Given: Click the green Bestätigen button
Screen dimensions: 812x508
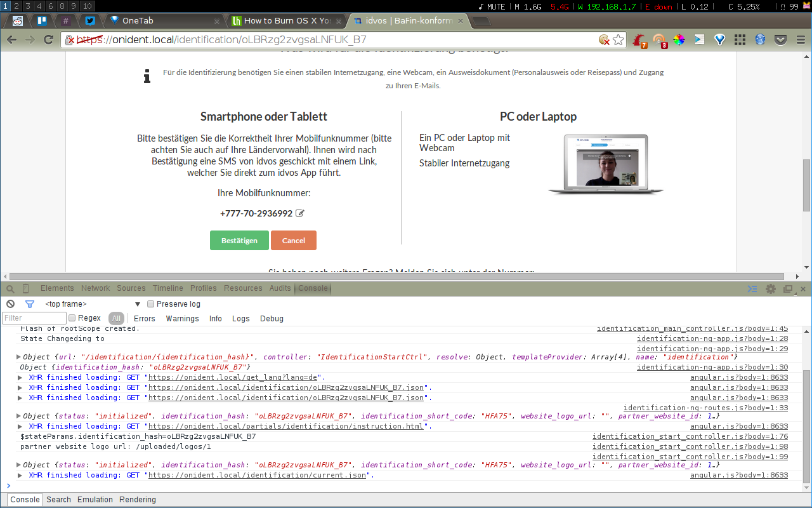Looking at the screenshot, I should 239,241.
